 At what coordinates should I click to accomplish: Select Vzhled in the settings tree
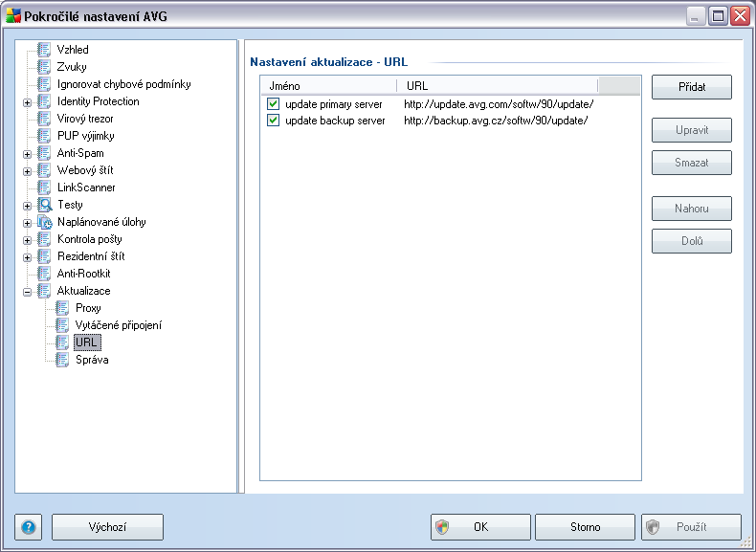click(x=73, y=50)
